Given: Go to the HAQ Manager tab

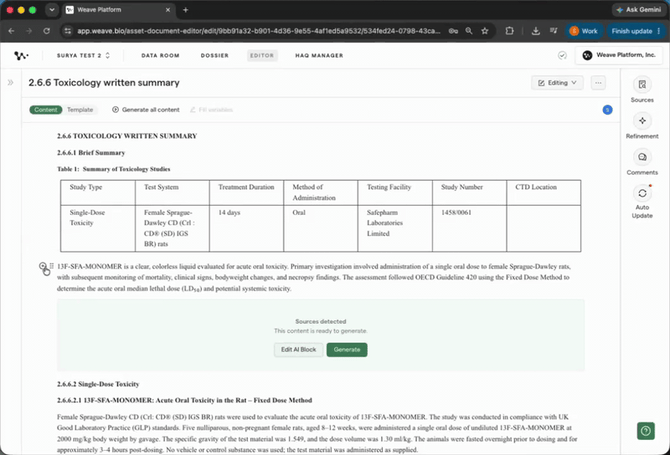Looking at the screenshot, I should click(x=319, y=56).
